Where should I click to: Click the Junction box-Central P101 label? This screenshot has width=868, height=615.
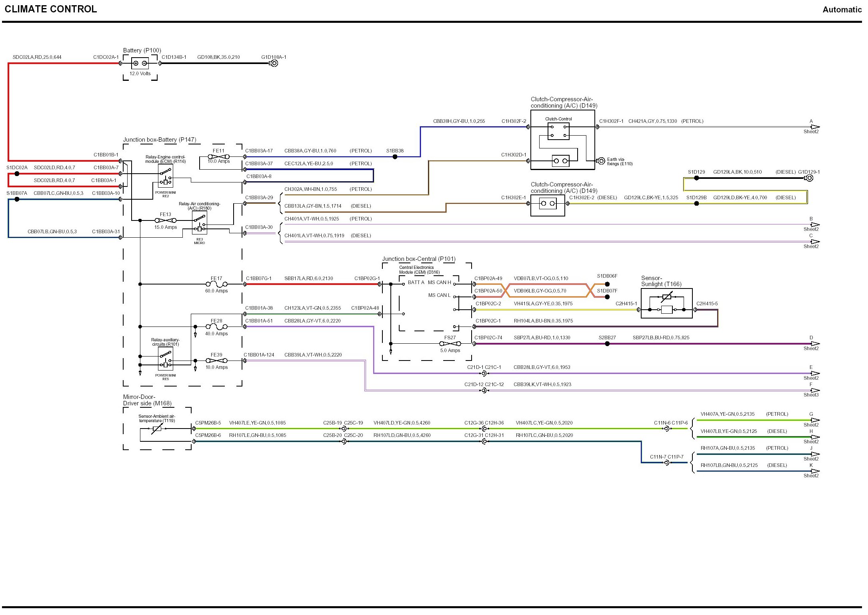pos(418,259)
